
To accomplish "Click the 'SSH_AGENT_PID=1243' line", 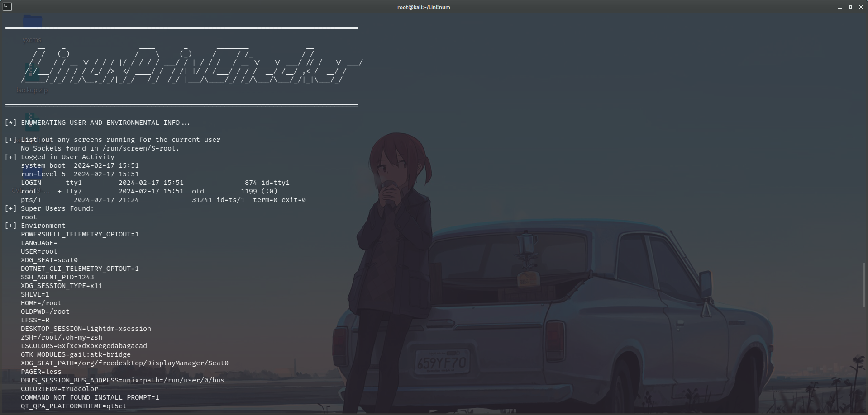I will [57, 277].
